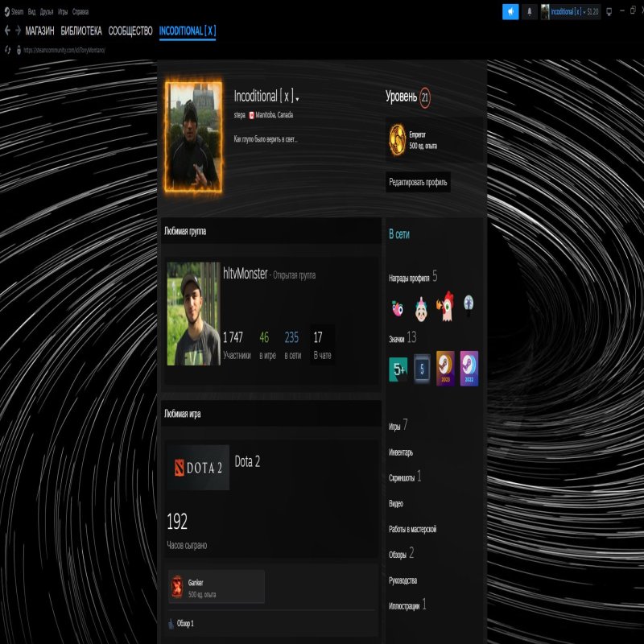Open the Steam menu
644x644 pixels.
pos(17,12)
